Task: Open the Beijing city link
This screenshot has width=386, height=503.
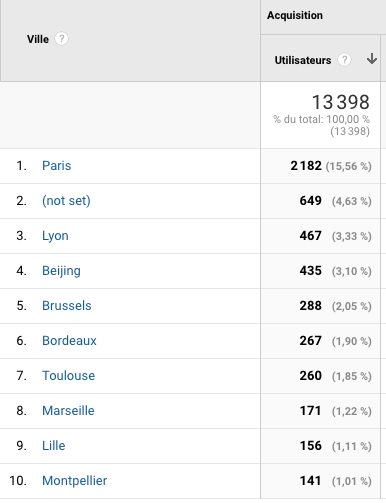Action: (x=61, y=271)
